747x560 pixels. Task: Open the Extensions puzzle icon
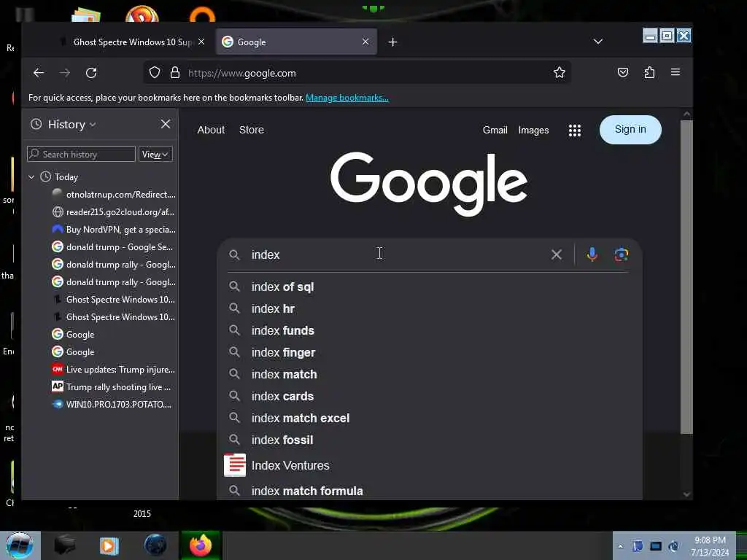pos(649,72)
